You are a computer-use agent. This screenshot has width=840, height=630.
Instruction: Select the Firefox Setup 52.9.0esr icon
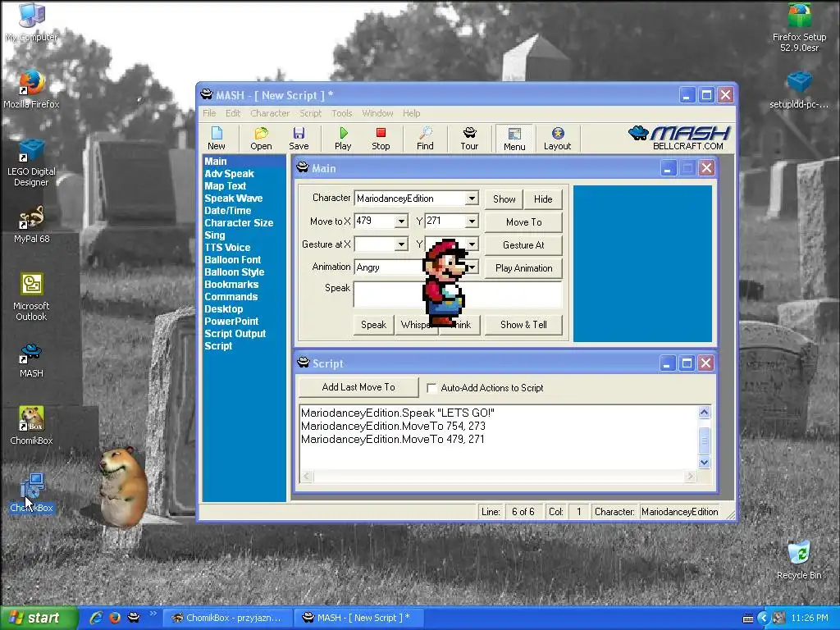coord(799,27)
